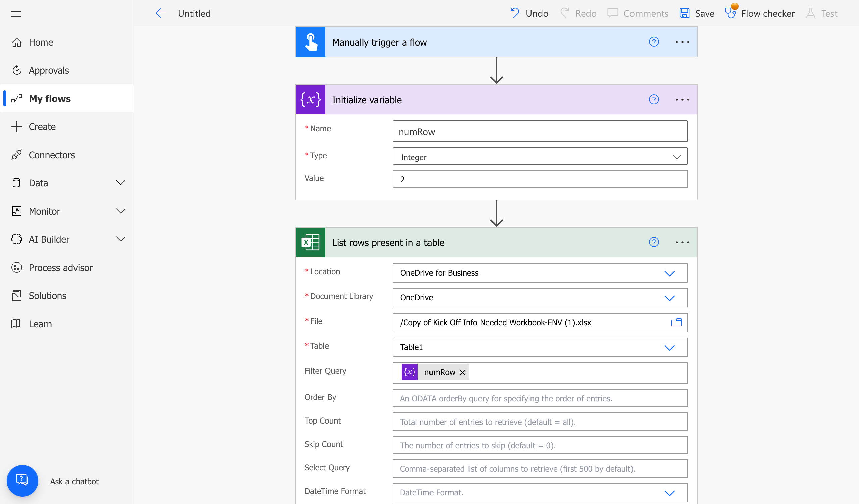
Task: Click the Approvals icon in sidebar
Action: point(17,70)
